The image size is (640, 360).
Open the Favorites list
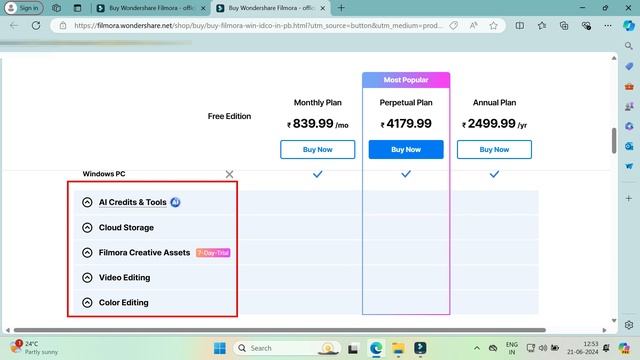[542, 26]
